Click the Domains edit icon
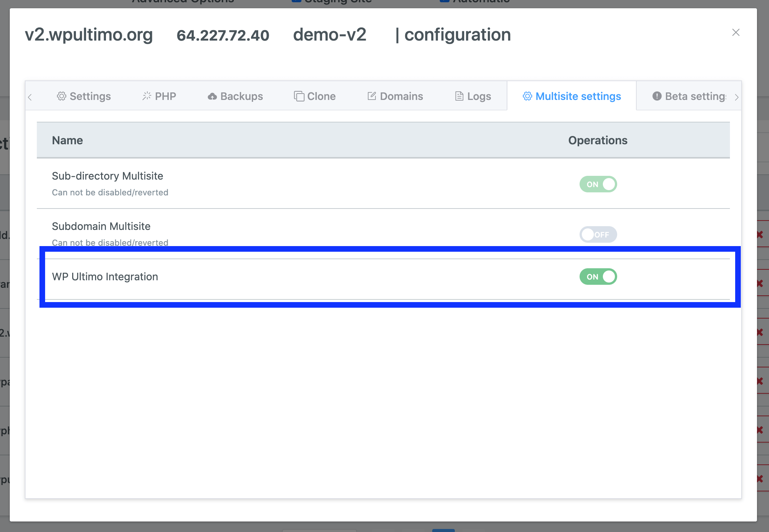The width and height of the screenshot is (769, 532). pos(372,96)
